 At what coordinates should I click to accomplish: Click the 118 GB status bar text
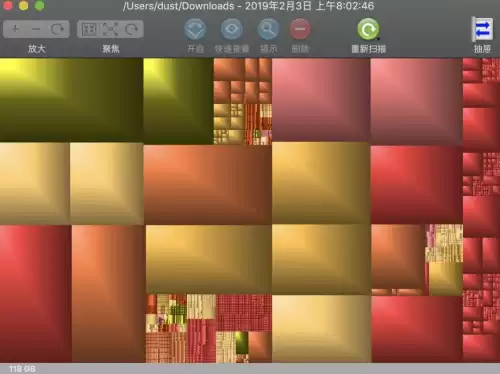[22, 369]
